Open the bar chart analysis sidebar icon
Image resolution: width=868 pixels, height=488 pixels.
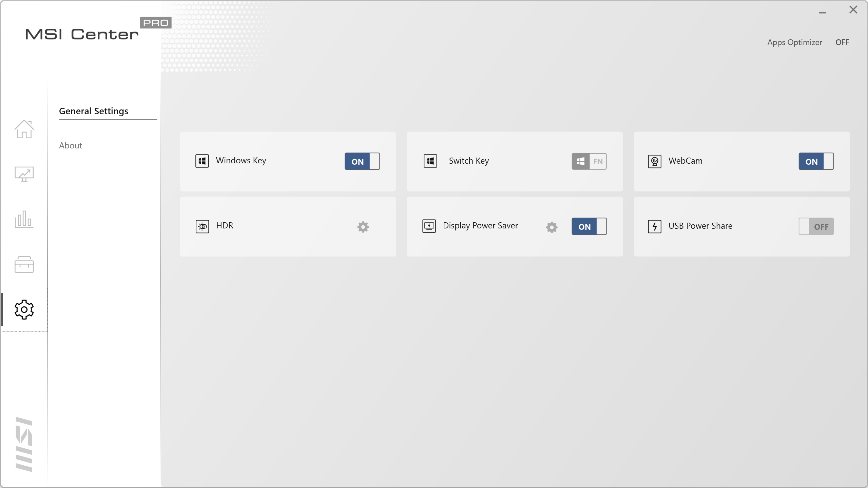[x=24, y=219]
